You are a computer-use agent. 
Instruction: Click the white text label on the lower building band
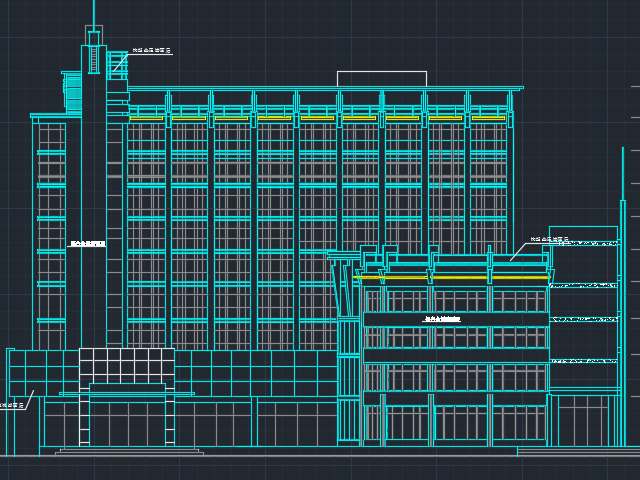442,319
